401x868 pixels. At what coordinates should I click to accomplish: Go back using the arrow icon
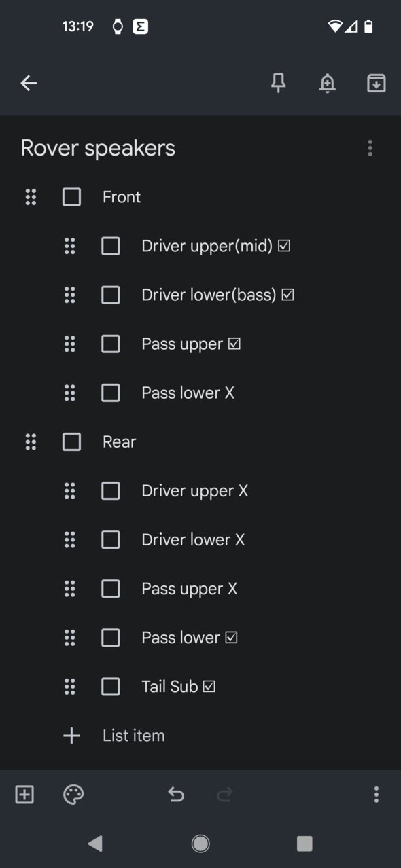coord(29,83)
